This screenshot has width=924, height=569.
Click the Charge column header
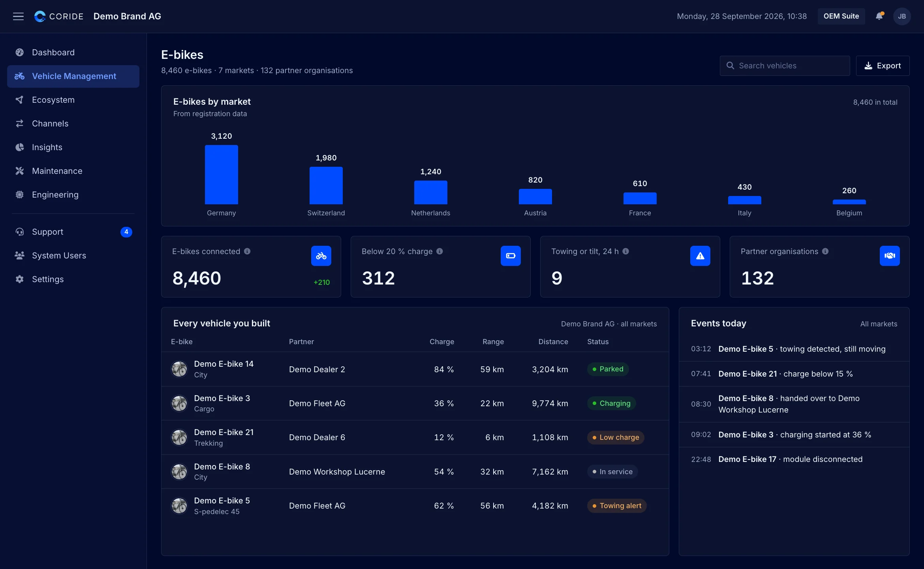pos(441,342)
